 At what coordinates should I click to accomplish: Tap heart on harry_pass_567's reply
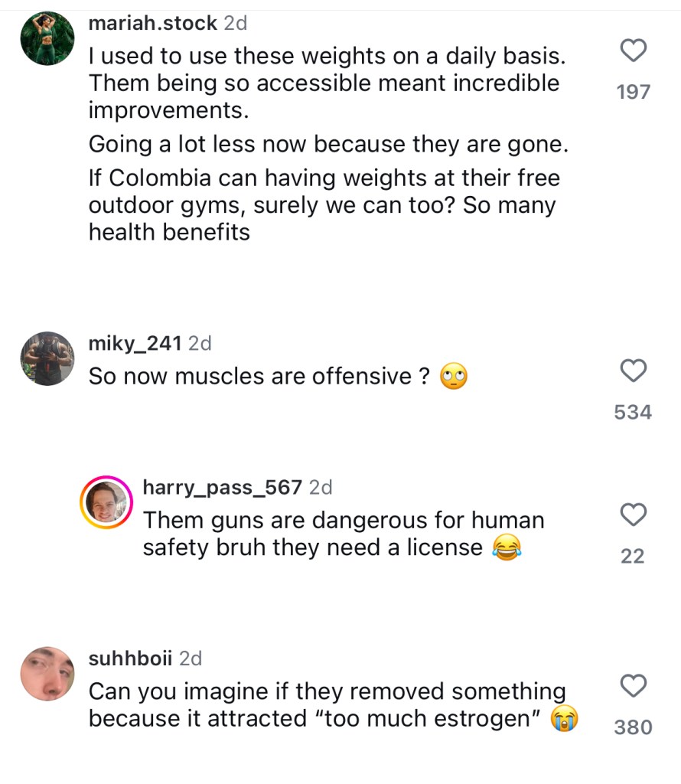(x=633, y=515)
